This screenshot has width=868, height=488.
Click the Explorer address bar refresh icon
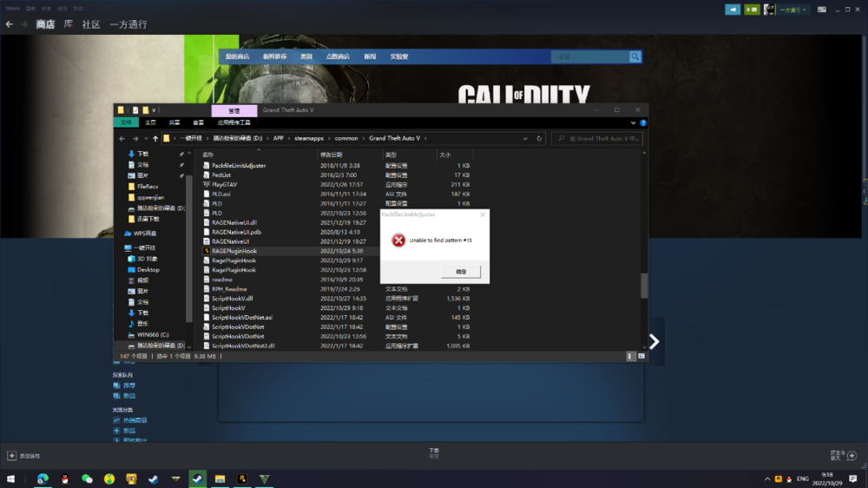coord(540,139)
